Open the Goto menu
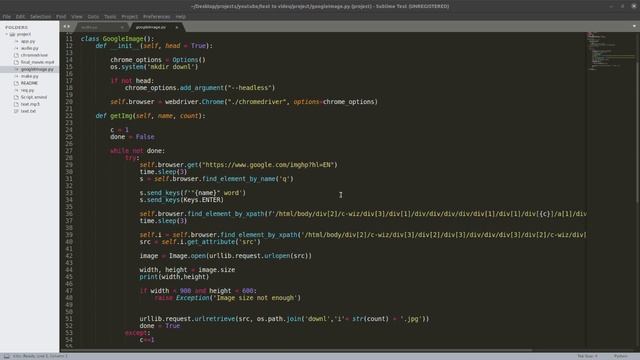 pyautogui.click(x=93, y=17)
